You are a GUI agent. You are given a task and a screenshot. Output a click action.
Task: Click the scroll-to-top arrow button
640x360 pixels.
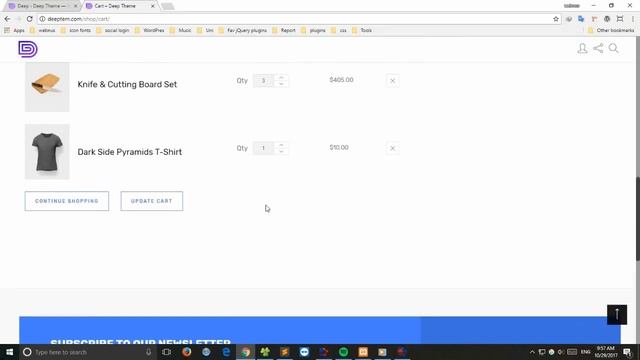(x=617, y=314)
